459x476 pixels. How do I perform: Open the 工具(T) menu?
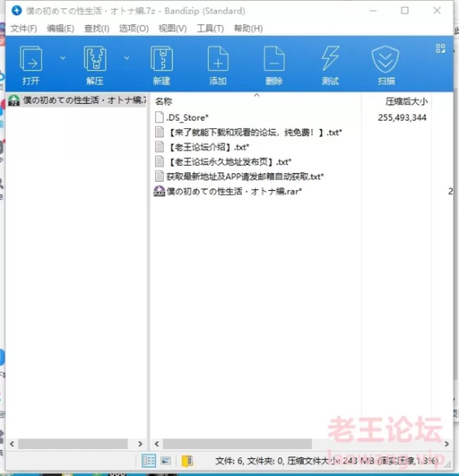coord(210,29)
